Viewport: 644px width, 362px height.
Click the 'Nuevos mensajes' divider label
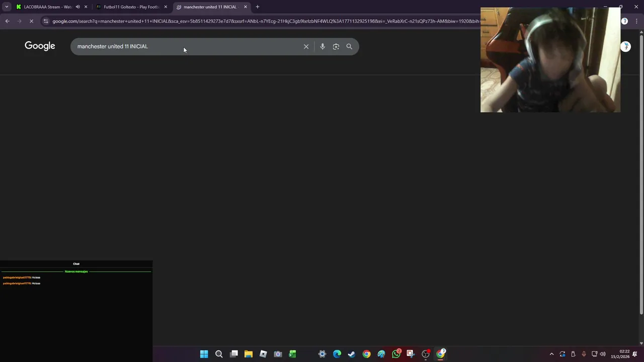(x=76, y=271)
